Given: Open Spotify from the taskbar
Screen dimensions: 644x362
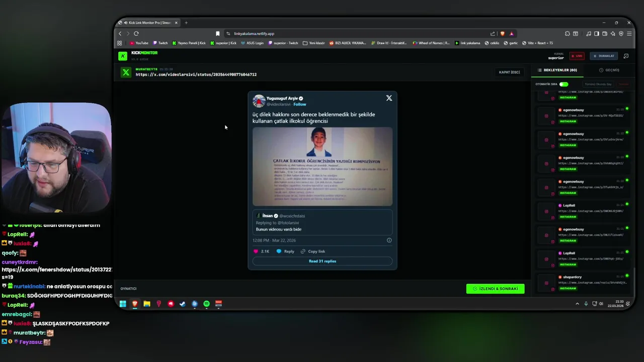Looking at the screenshot, I should pos(207,304).
